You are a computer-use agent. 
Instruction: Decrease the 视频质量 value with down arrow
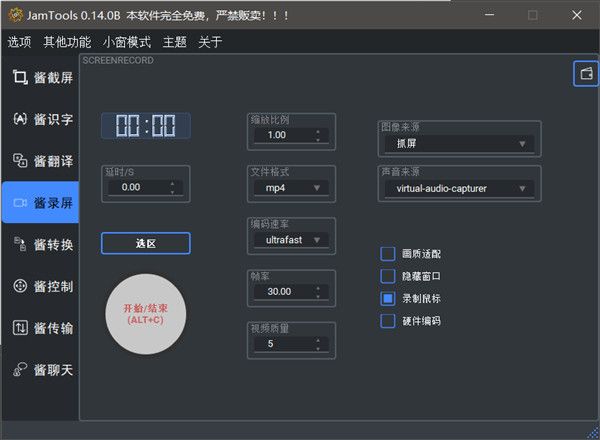[318, 349]
